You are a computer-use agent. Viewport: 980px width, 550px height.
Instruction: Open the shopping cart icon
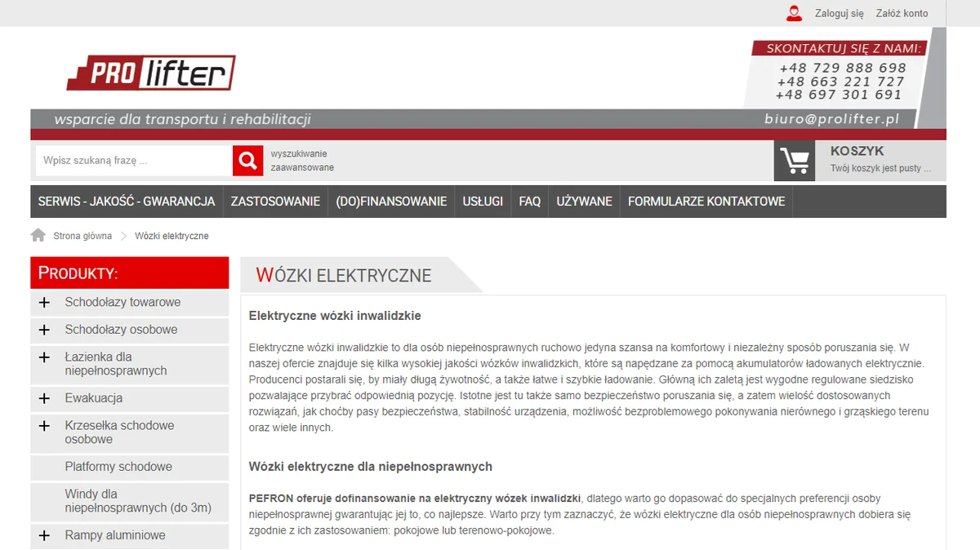tap(795, 161)
